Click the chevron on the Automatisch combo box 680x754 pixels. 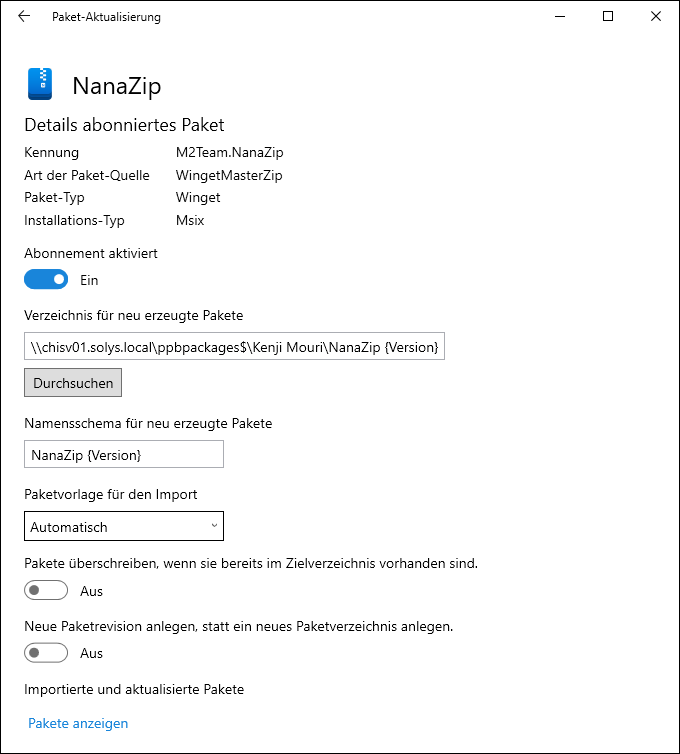[x=214, y=525]
